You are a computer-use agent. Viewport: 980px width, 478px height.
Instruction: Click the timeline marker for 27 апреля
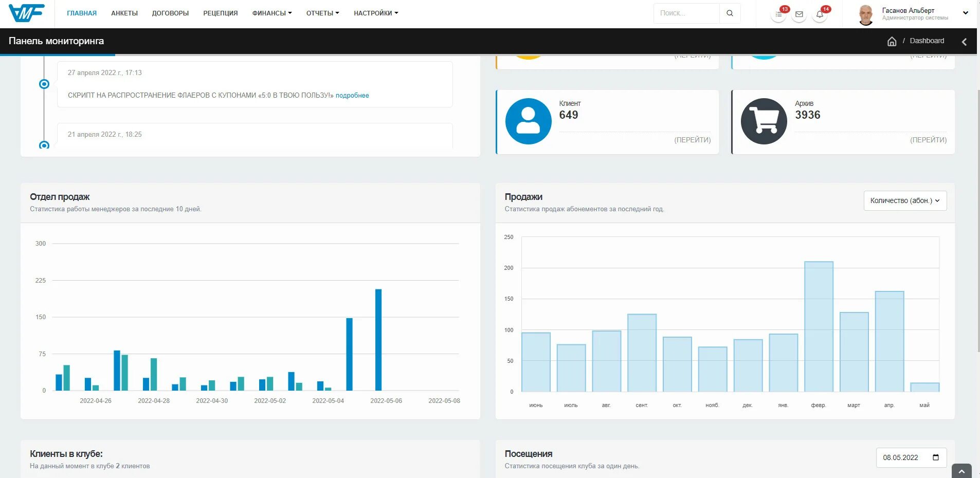pos(44,84)
